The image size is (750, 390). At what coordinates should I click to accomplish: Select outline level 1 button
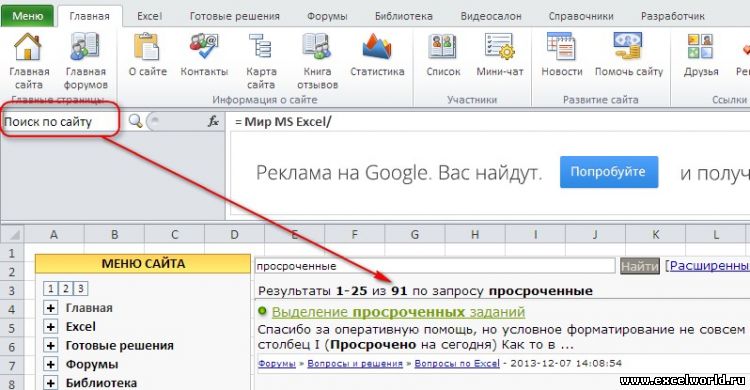tap(51, 289)
